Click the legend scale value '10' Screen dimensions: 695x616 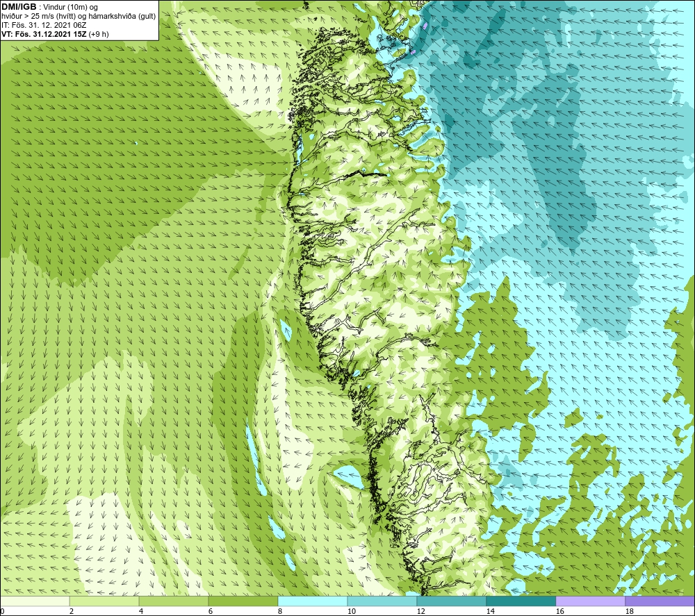pos(352,611)
